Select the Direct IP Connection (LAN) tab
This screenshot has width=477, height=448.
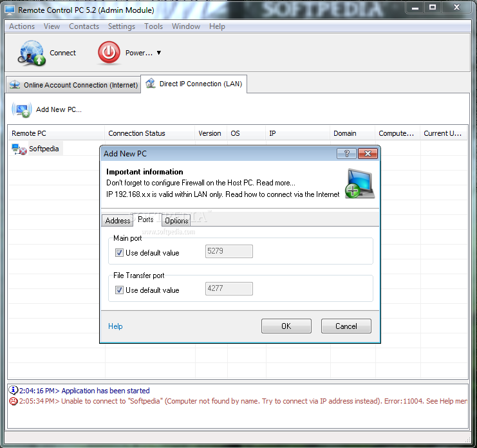click(194, 84)
